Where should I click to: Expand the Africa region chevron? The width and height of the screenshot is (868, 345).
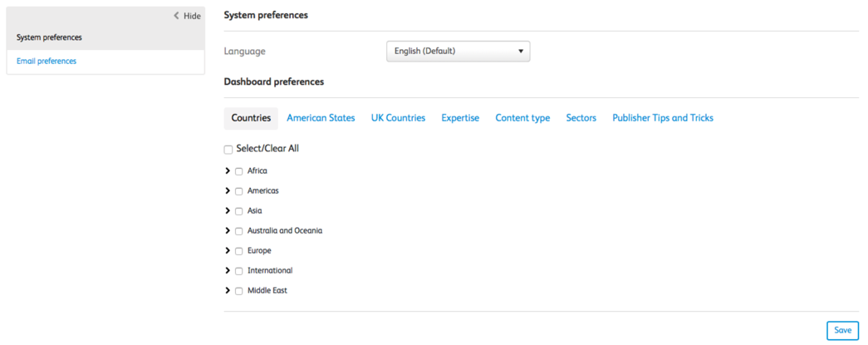(228, 171)
